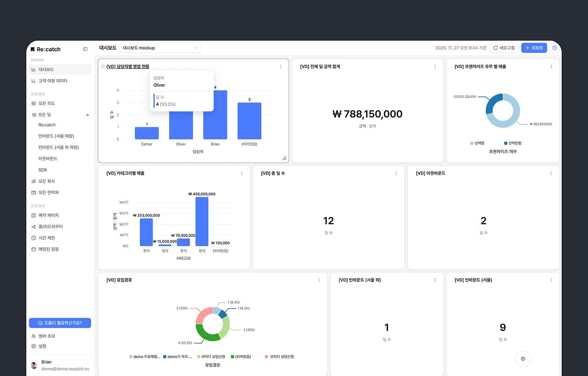This screenshot has height=376, width=588.
Task: Click the Brian bar in the chart
Action: tap(215, 115)
